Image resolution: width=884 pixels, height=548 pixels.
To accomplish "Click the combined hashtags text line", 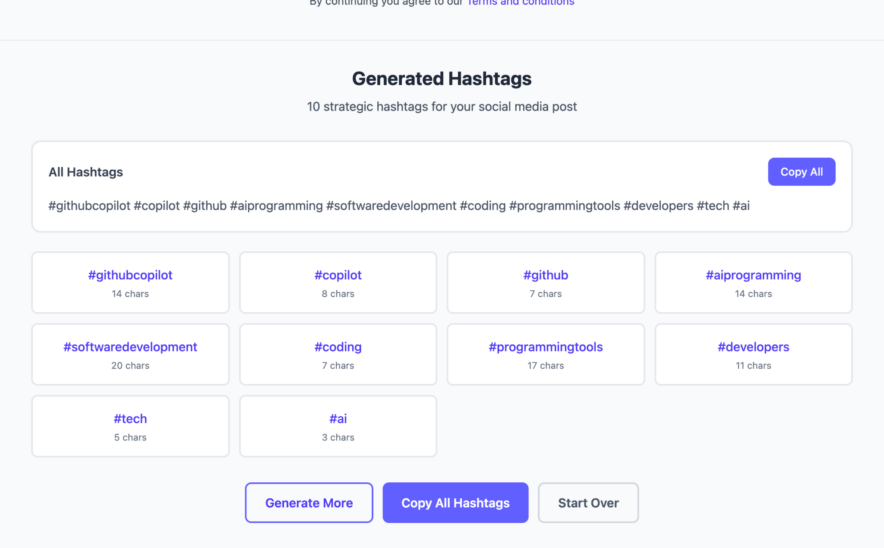I will (399, 206).
